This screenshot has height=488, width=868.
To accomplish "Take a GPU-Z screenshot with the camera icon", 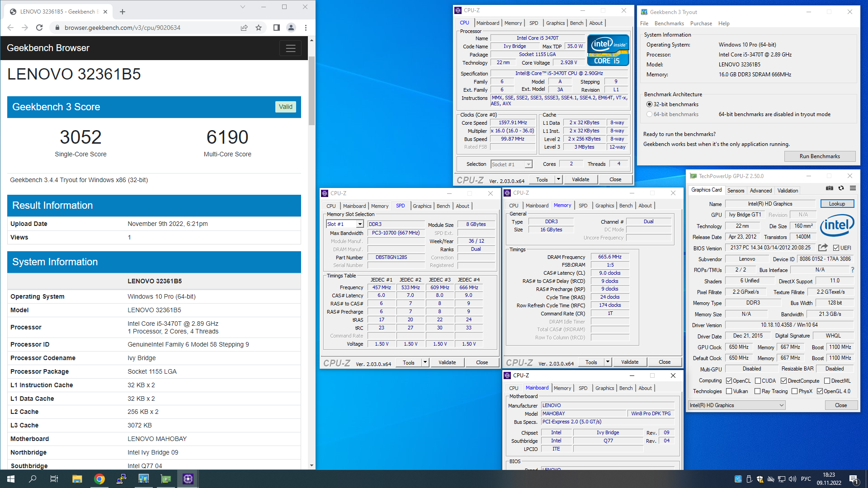I will [x=829, y=188].
